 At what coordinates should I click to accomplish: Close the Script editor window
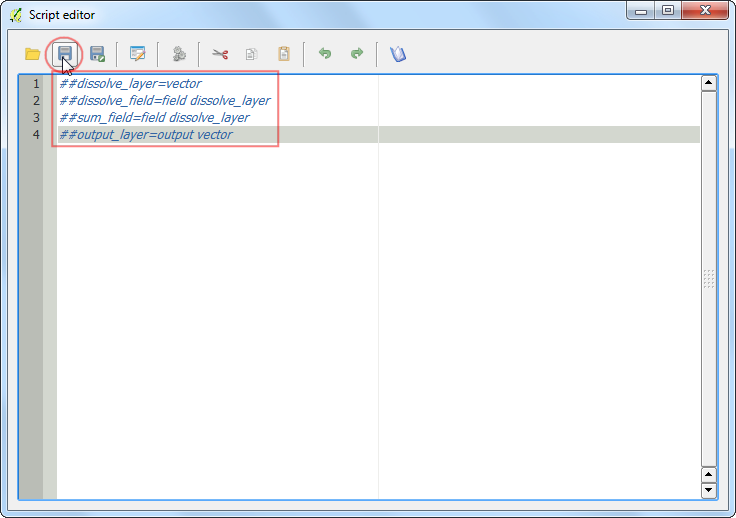click(x=705, y=10)
